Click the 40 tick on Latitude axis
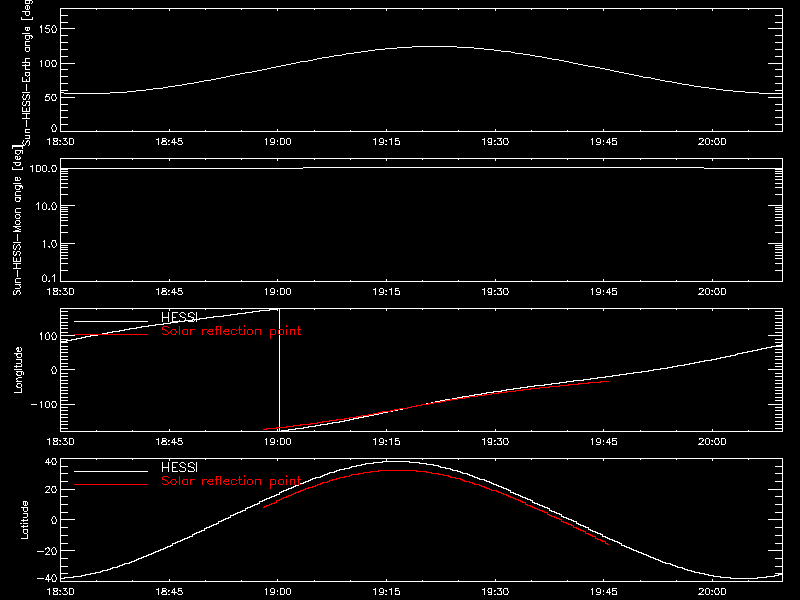This screenshot has height=600, width=800. [x=51, y=462]
